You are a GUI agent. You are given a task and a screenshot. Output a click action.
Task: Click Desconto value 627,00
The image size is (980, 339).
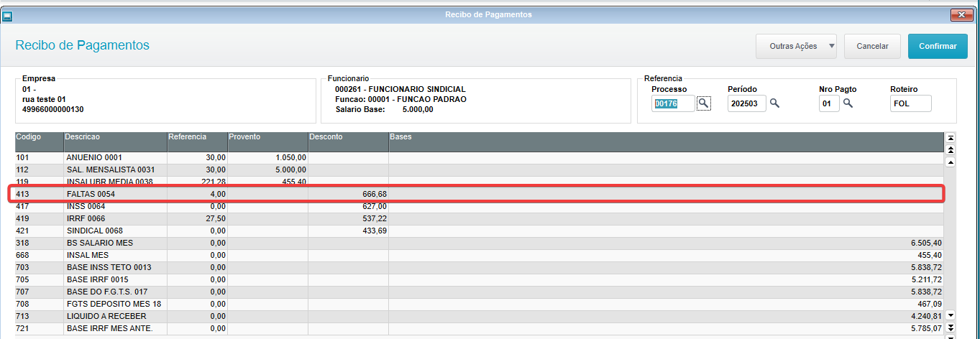point(373,206)
